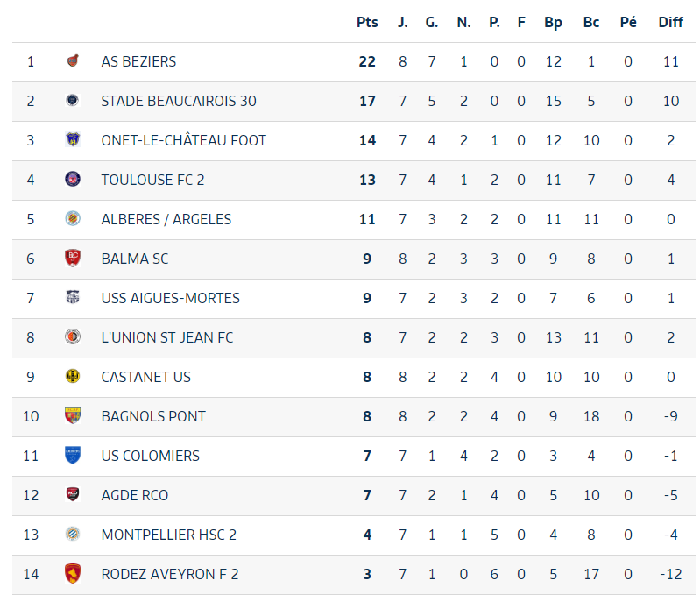700x602 pixels.
Task: Click the Rodez Aveyron F 2 crest
Action: tap(73, 573)
